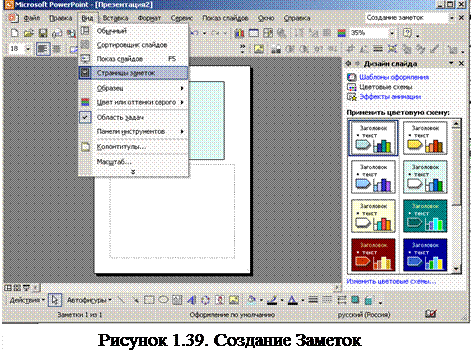Insert diagram or organization chart icon
Viewport: 471px width, 362px height.
[205, 300]
